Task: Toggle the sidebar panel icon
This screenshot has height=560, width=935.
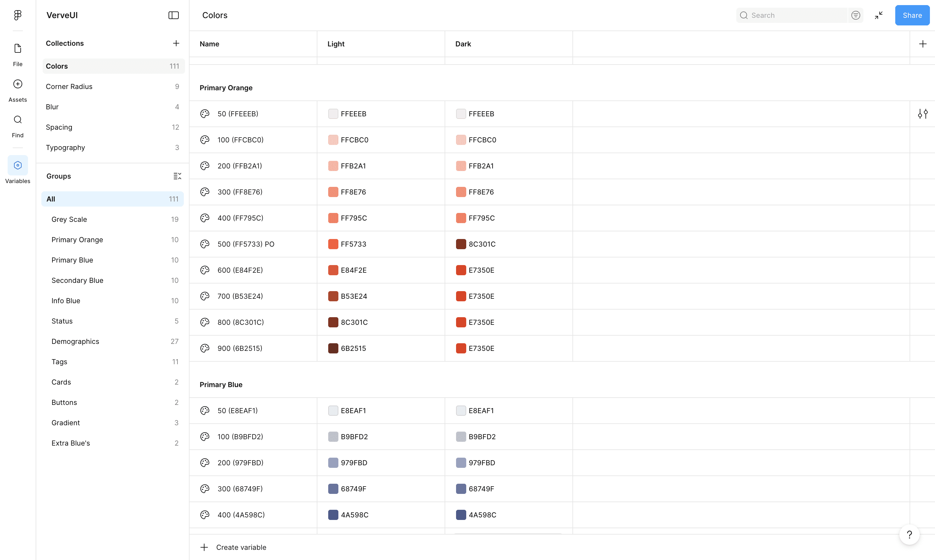Action: click(173, 15)
